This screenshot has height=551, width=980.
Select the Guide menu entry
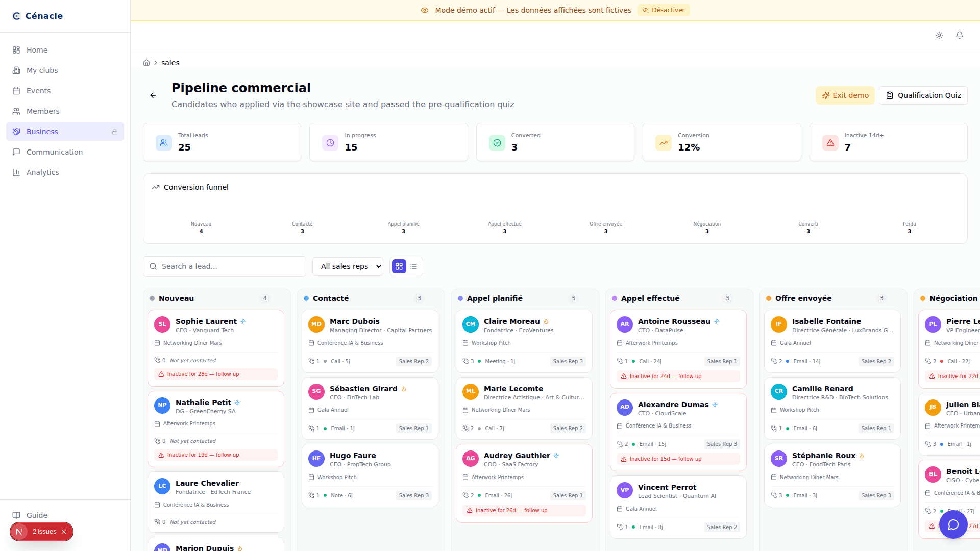[36, 515]
